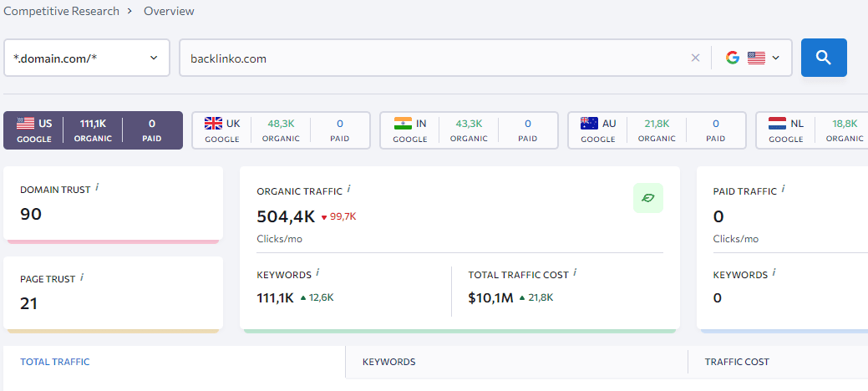Click the Netherlands flag icon
Image resolution: width=868 pixels, height=391 pixels.
[x=777, y=123]
